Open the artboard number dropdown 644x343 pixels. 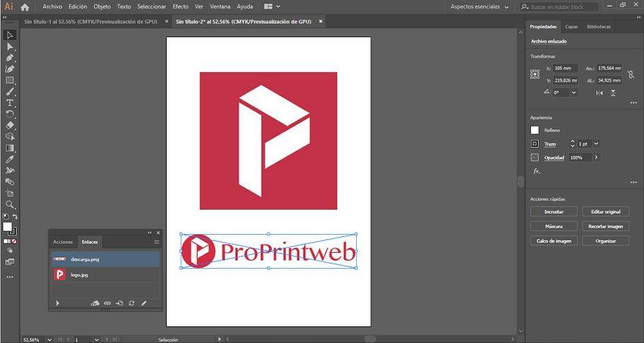[96, 340]
